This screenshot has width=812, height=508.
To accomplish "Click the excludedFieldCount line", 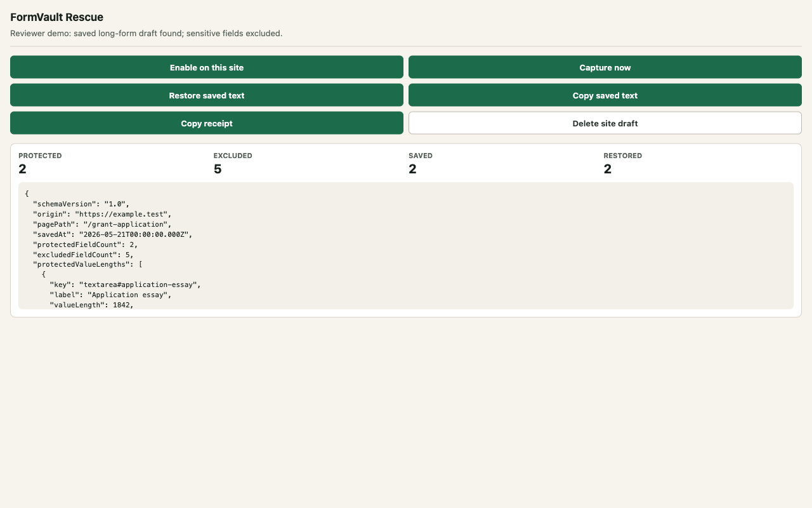I will 83,255.
